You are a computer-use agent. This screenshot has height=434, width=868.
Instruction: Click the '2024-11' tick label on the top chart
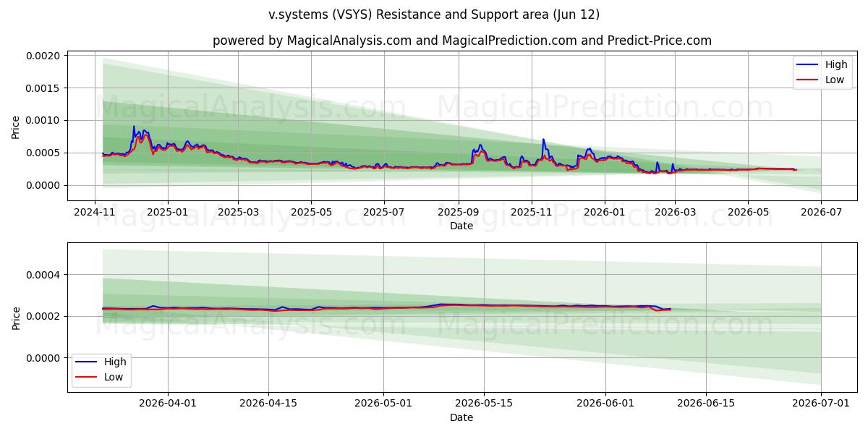tap(95, 212)
